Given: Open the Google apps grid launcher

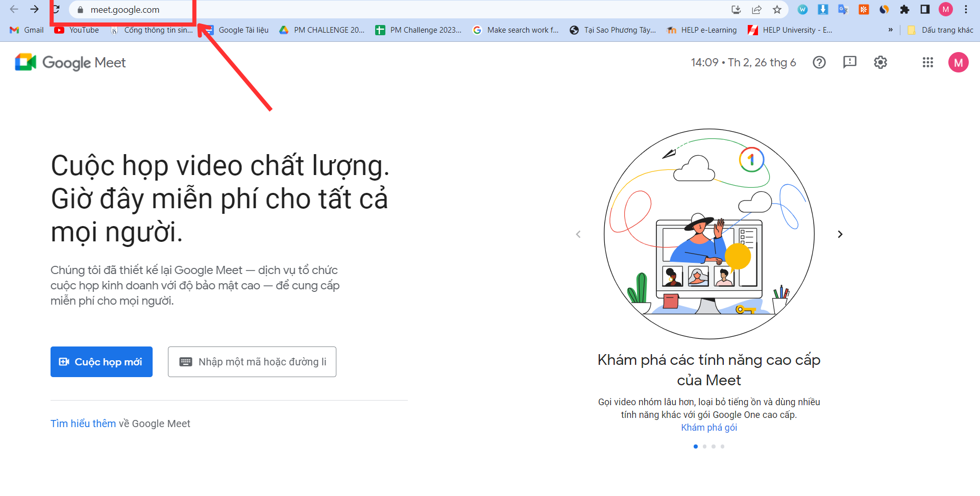Looking at the screenshot, I should pyautogui.click(x=928, y=62).
